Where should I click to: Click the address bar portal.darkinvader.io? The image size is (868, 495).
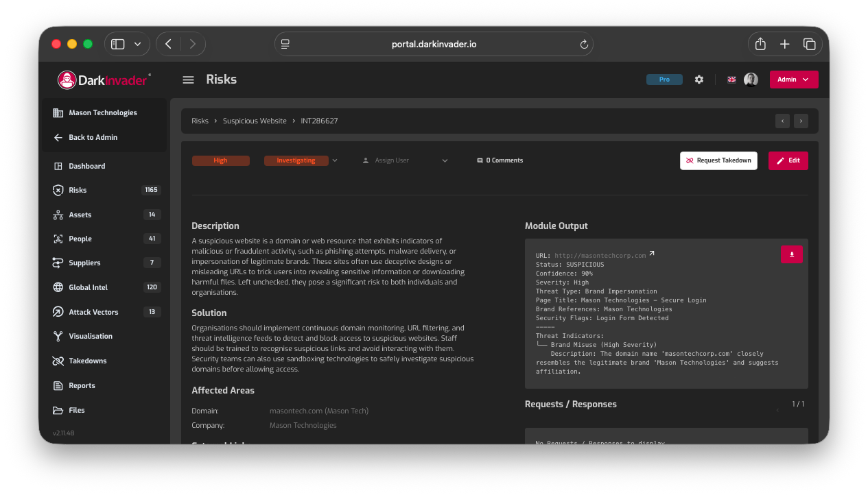click(x=434, y=44)
